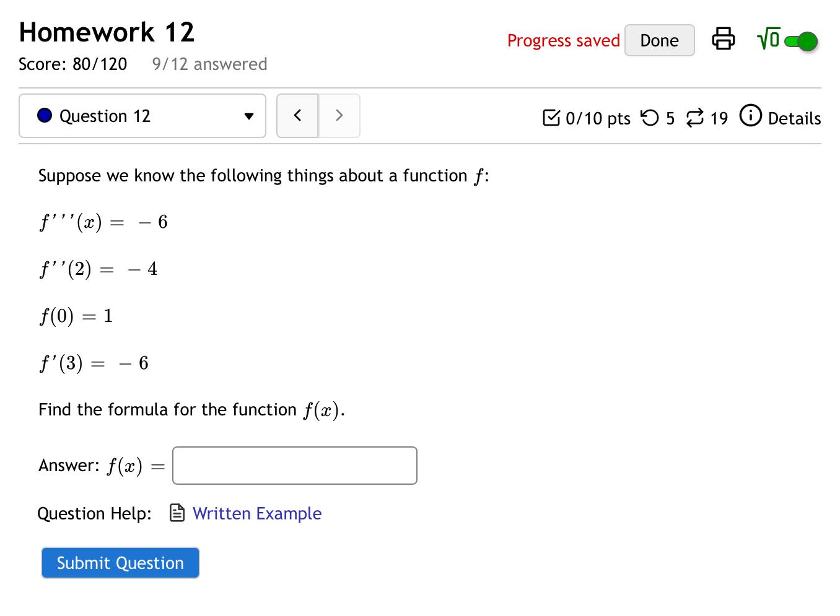Click the dropdown caret on the question selector
Image resolution: width=840 pixels, height=616 pixels.
pos(248,116)
